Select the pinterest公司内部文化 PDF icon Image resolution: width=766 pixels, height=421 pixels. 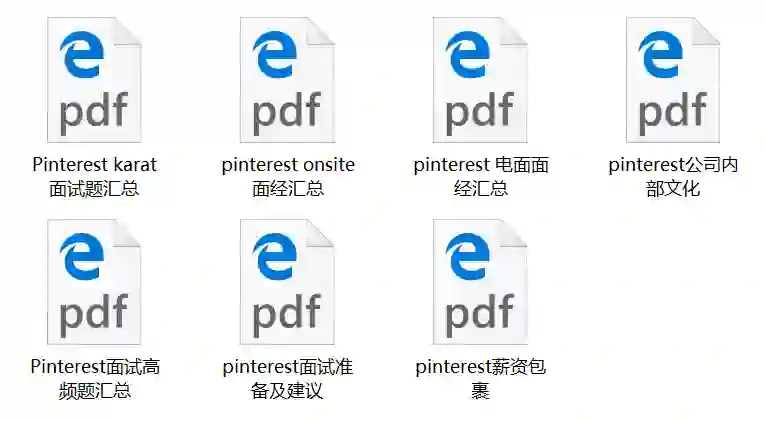pos(673,80)
